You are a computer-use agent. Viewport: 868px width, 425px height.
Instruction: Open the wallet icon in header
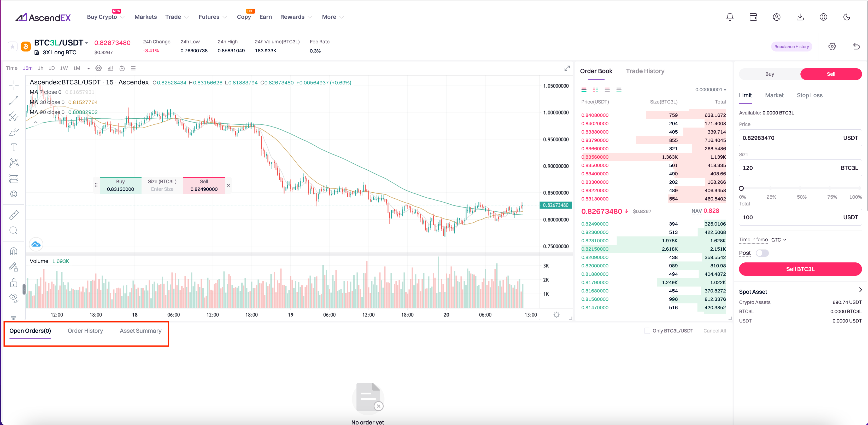pyautogui.click(x=753, y=17)
